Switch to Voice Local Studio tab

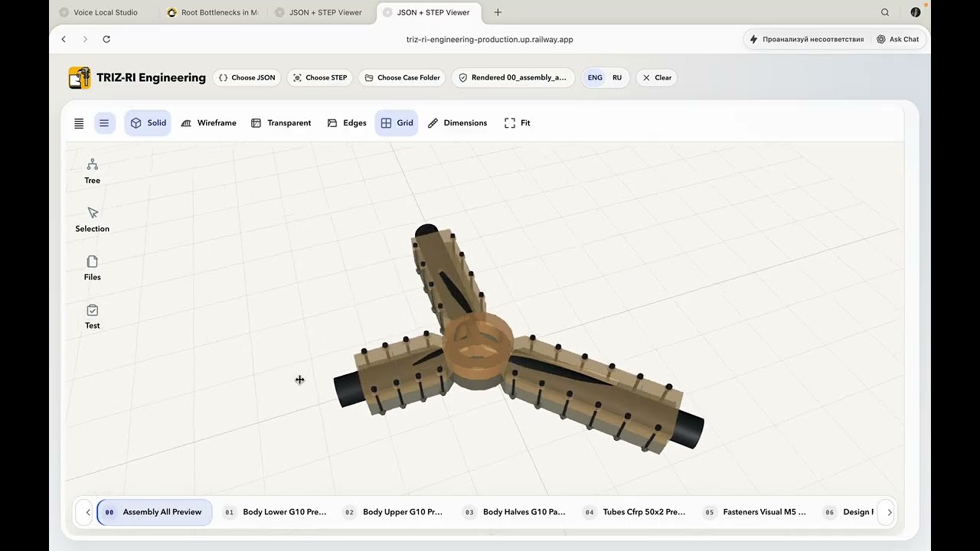click(105, 12)
